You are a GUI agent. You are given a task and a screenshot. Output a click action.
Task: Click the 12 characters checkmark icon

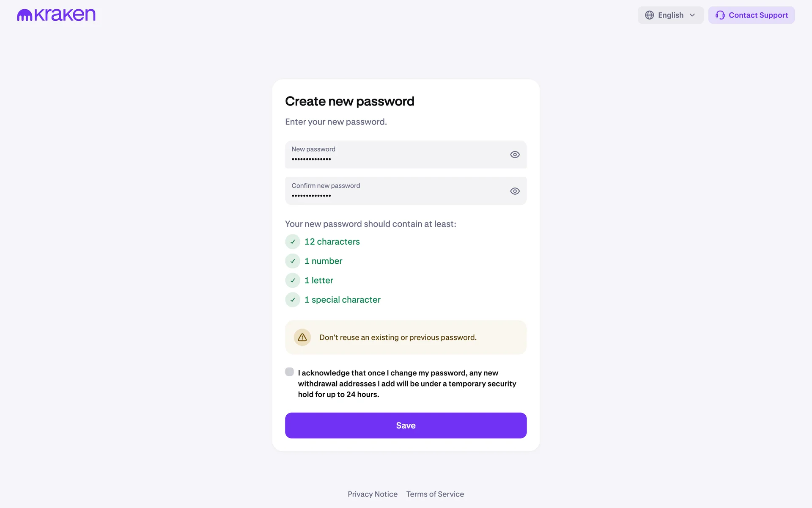click(x=293, y=242)
